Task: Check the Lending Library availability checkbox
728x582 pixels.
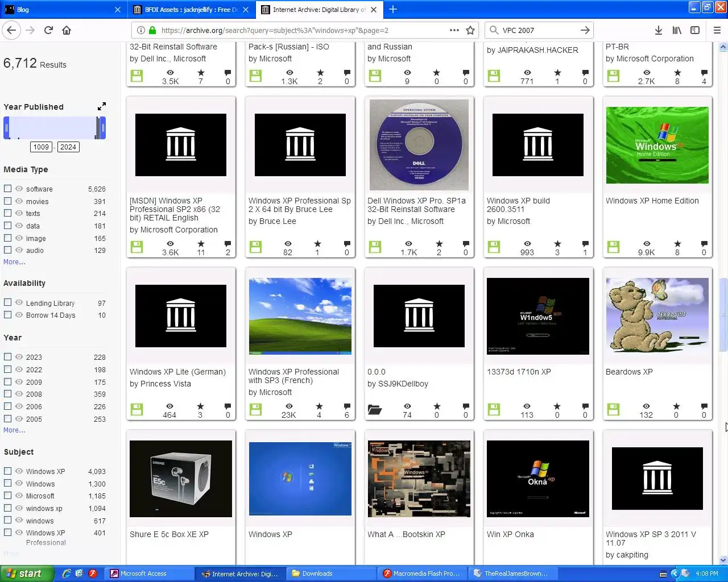Action: [7, 303]
